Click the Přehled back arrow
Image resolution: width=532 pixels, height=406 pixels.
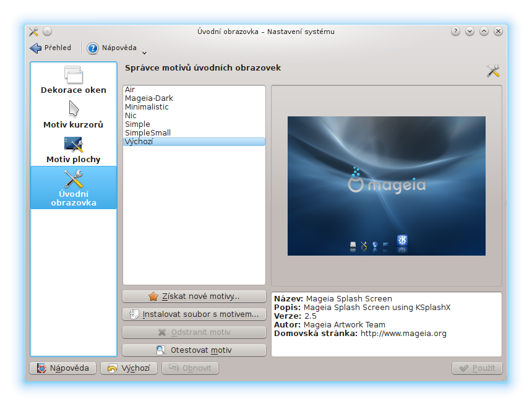click(35, 48)
